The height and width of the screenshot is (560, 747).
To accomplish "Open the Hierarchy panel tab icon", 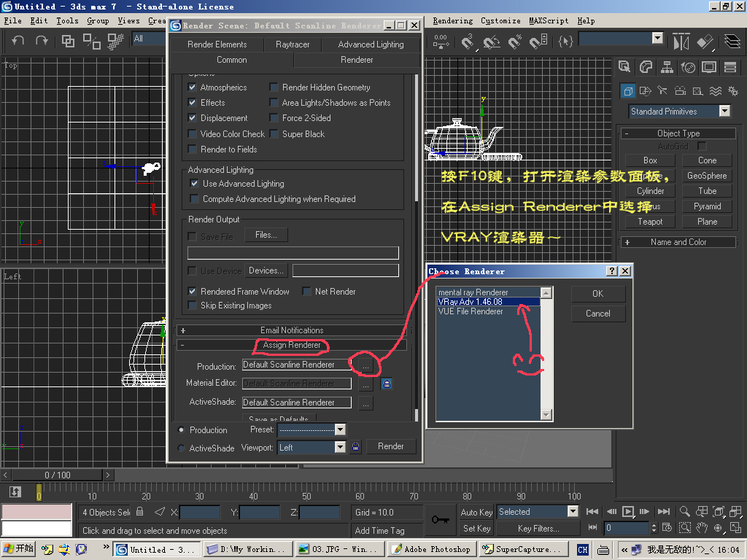I will pos(667,67).
